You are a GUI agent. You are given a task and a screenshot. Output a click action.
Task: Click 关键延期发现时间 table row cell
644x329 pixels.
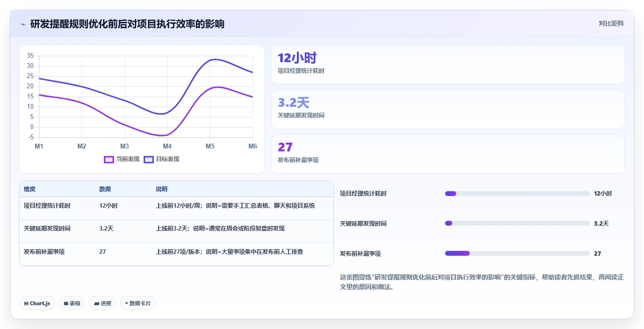coord(47,229)
